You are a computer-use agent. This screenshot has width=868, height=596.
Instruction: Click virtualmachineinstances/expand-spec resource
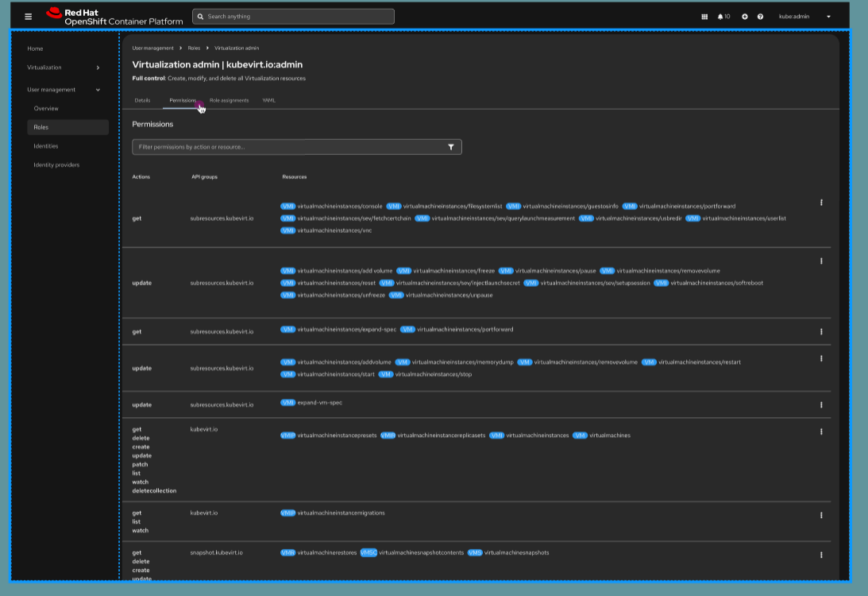click(x=346, y=330)
